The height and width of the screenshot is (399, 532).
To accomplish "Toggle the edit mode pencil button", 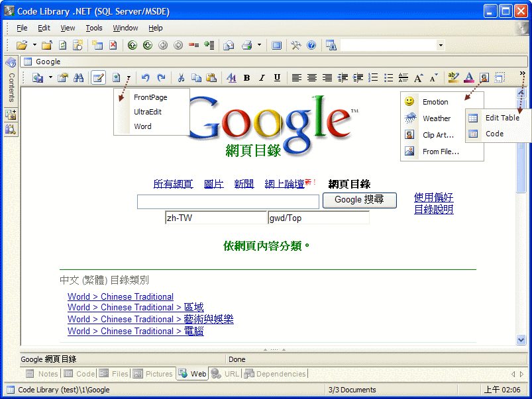I will (99, 78).
